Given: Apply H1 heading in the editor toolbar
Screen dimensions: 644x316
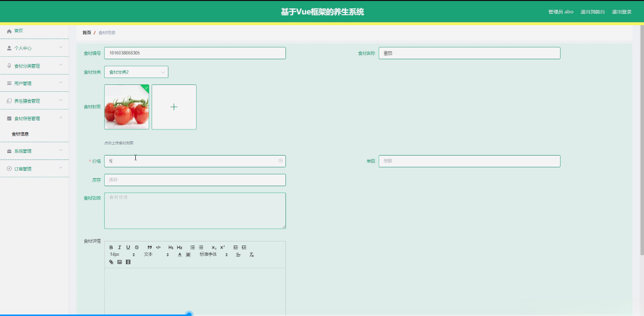Looking at the screenshot, I should [x=170, y=247].
